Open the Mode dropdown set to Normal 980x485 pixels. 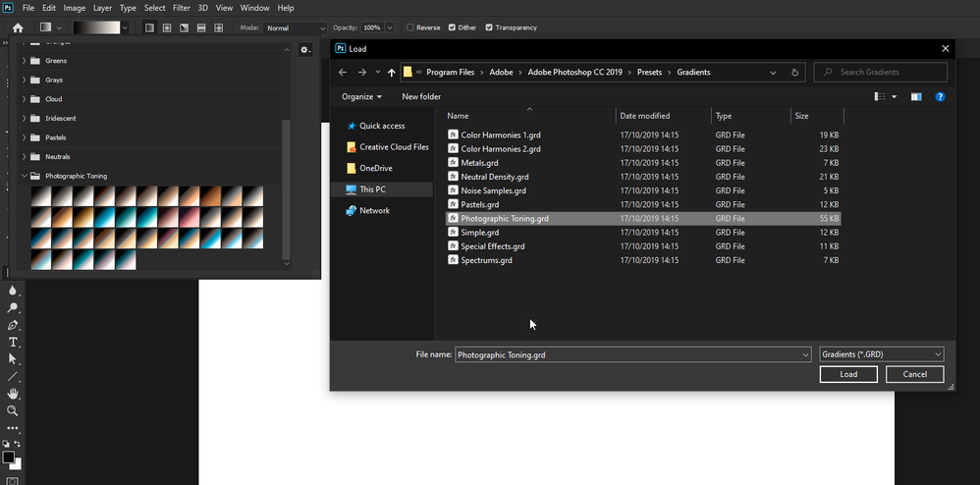295,27
